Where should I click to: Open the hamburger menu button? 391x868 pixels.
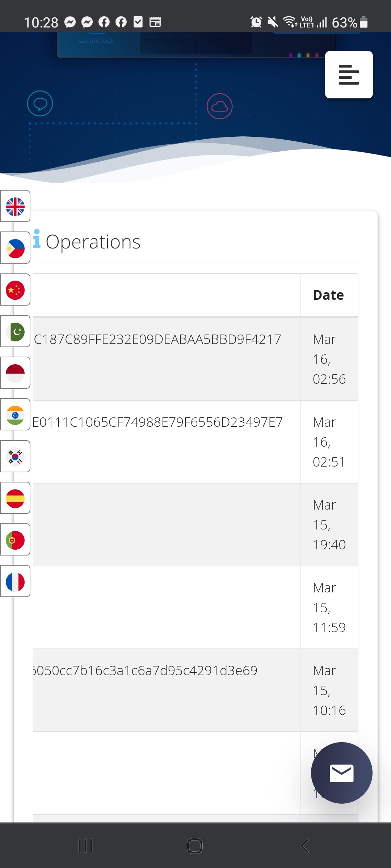(x=349, y=75)
